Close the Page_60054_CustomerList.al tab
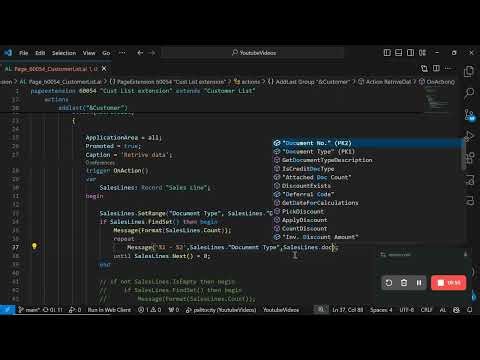 click(x=104, y=69)
